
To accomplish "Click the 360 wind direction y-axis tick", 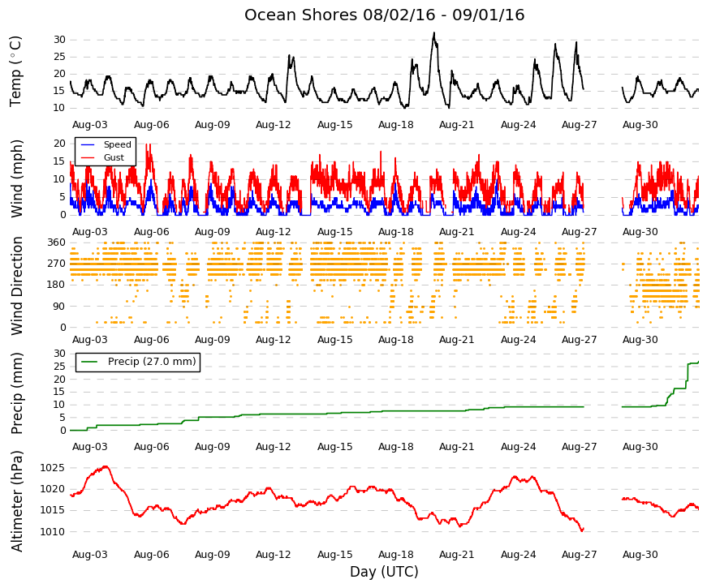I will pyautogui.click(x=56, y=242).
